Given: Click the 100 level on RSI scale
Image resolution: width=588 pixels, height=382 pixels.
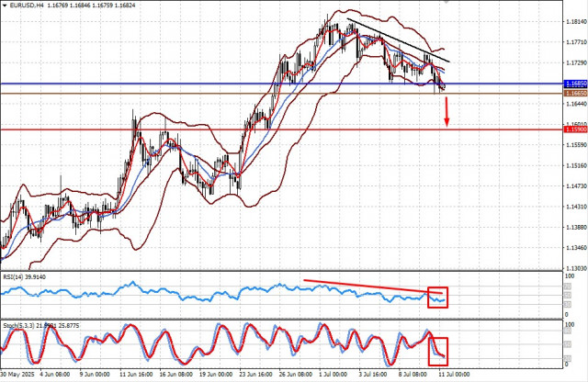Looking at the screenshot, I should 570,276.
